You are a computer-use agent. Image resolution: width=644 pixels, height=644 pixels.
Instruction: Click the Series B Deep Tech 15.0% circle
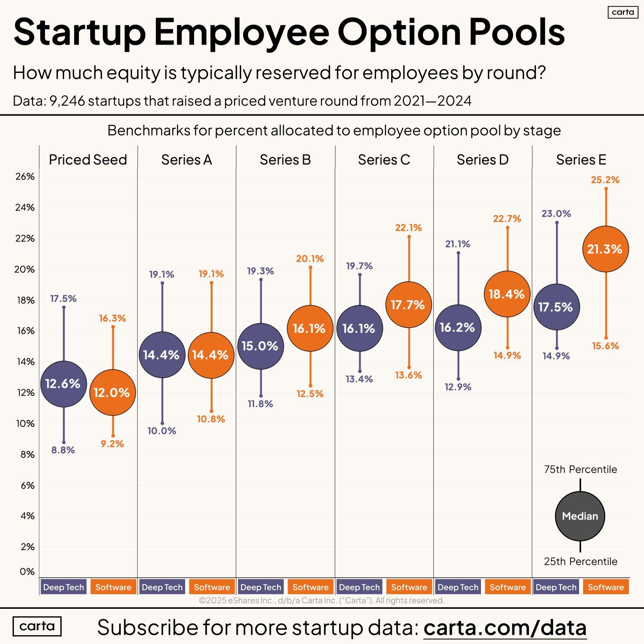tap(260, 346)
